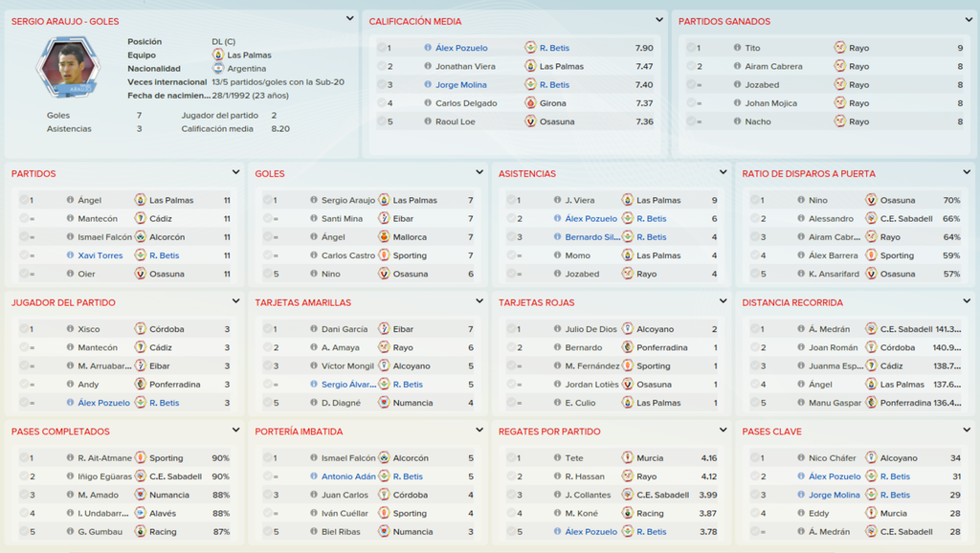Open Regates por Partido panel title

[549, 431]
